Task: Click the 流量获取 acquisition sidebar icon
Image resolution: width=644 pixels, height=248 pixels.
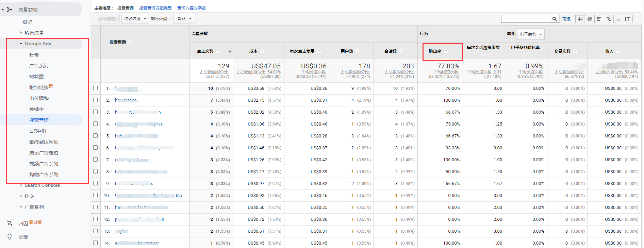Action: tap(10, 10)
